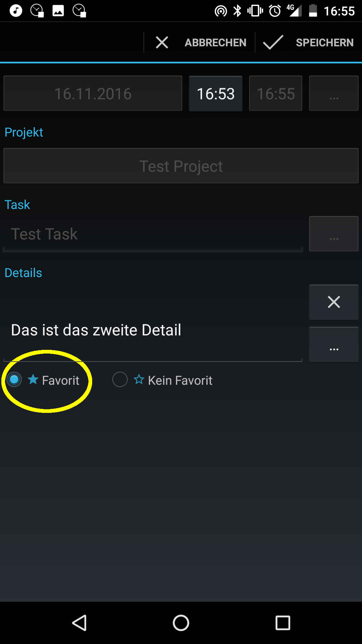This screenshot has width=362, height=644.
Task: Edit the start time 16:53
Action: 216,93
